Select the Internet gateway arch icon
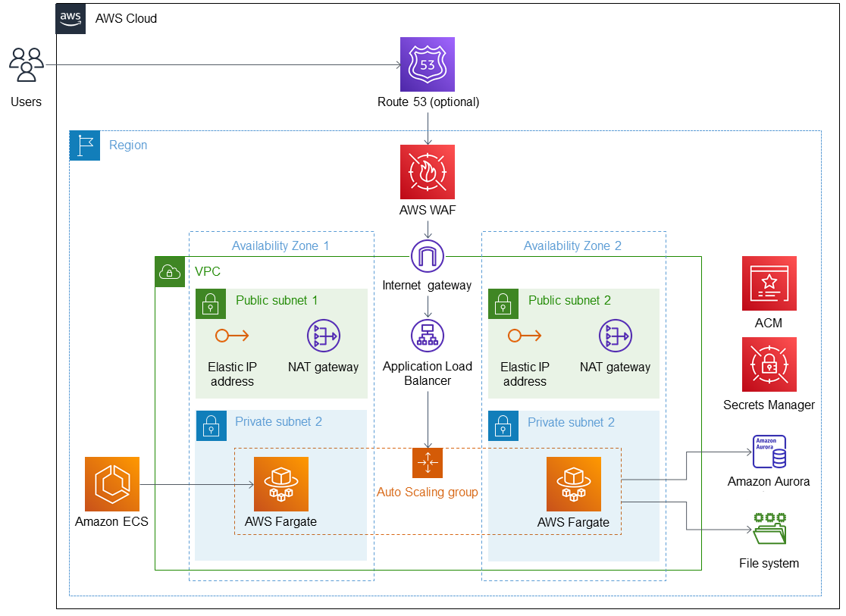The width and height of the screenshot is (846, 616). [428, 256]
